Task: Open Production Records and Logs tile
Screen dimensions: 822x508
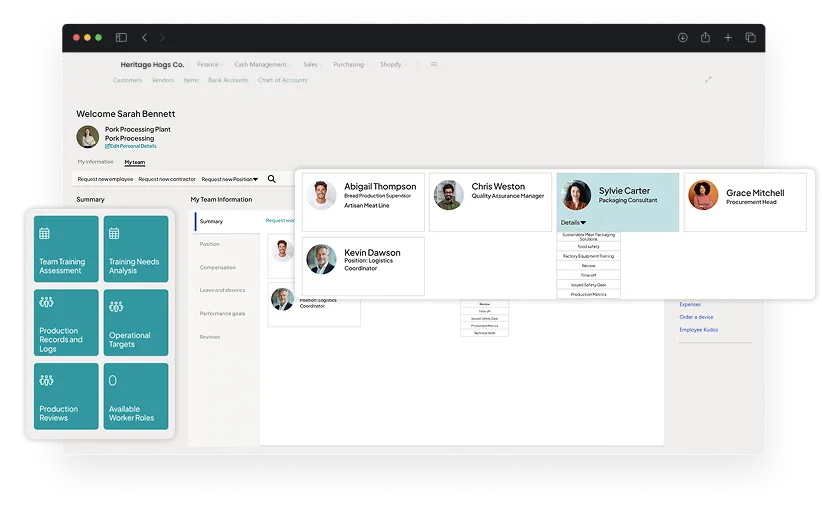Action: (x=66, y=322)
